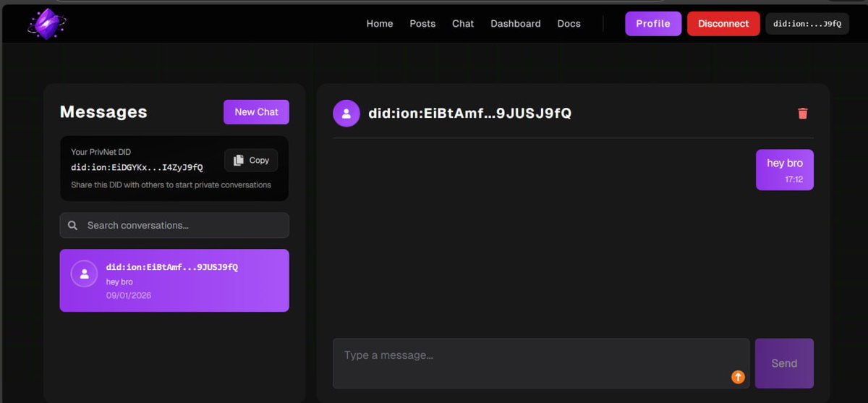Copy your PrivNet DID
This screenshot has height=403, width=868.
point(251,160)
